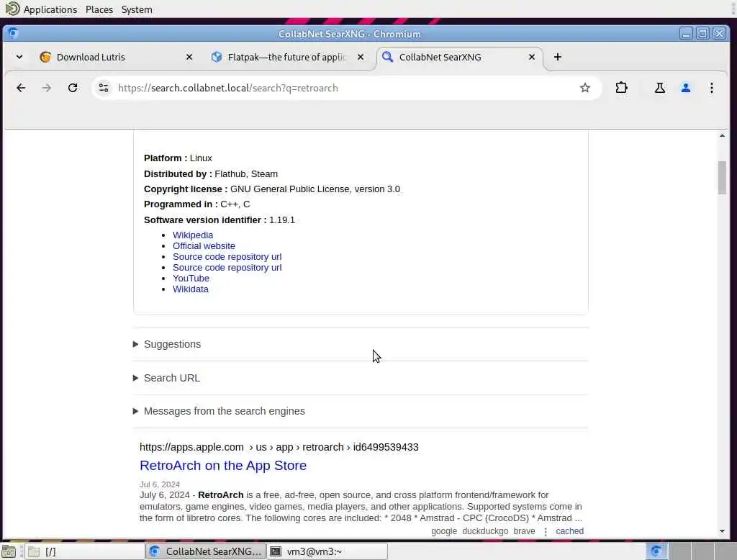This screenshot has width=737, height=560.
Task: Open a new tab
Action: 558,57
